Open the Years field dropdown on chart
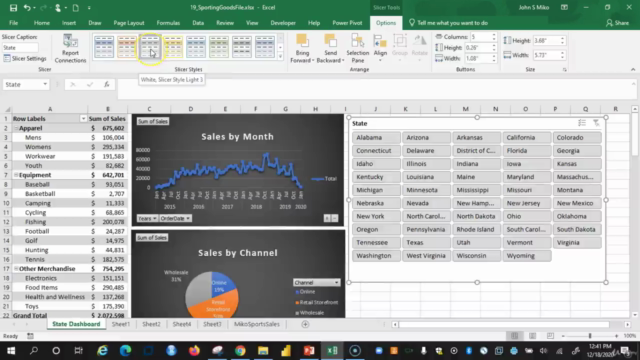 [x=147, y=218]
